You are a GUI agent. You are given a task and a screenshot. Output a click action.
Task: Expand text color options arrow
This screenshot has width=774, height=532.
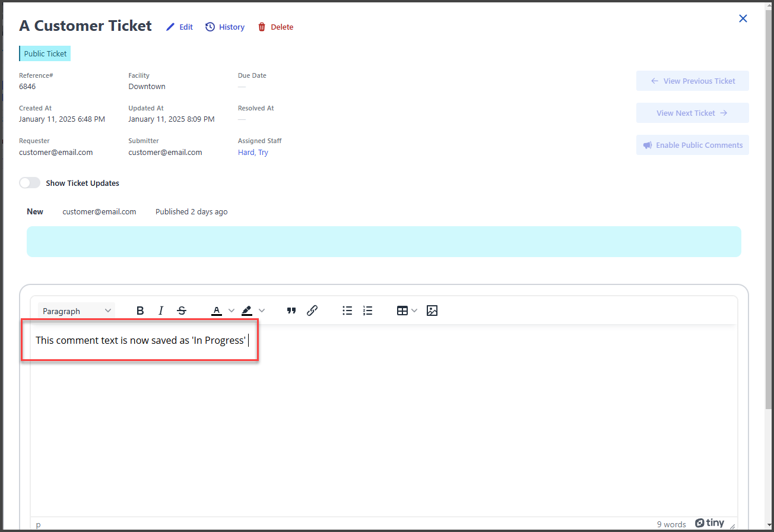coord(231,311)
